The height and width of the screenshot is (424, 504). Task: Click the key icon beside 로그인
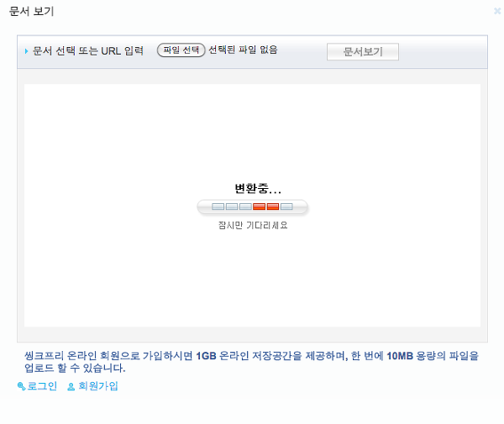coord(21,386)
